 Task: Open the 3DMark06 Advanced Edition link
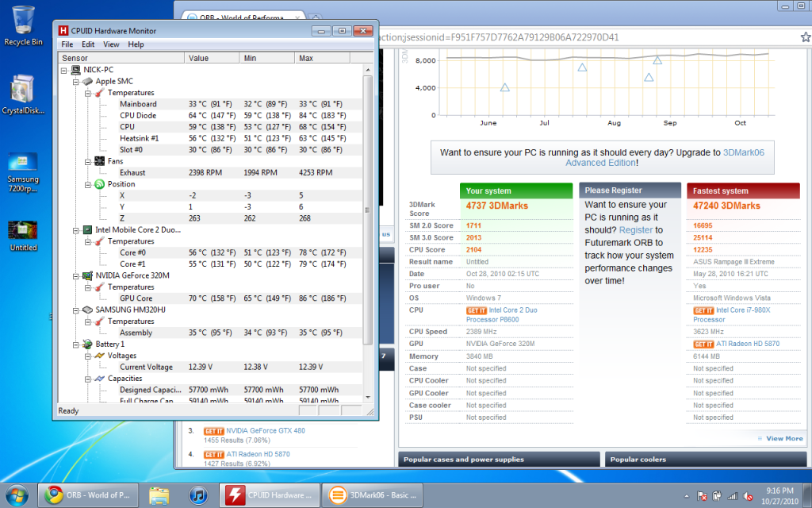click(665, 158)
